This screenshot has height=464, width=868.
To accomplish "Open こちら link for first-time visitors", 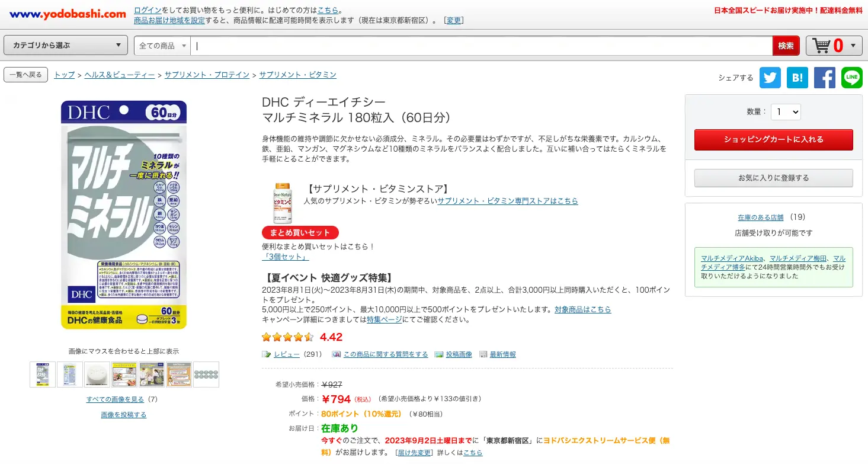I will pyautogui.click(x=329, y=11).
